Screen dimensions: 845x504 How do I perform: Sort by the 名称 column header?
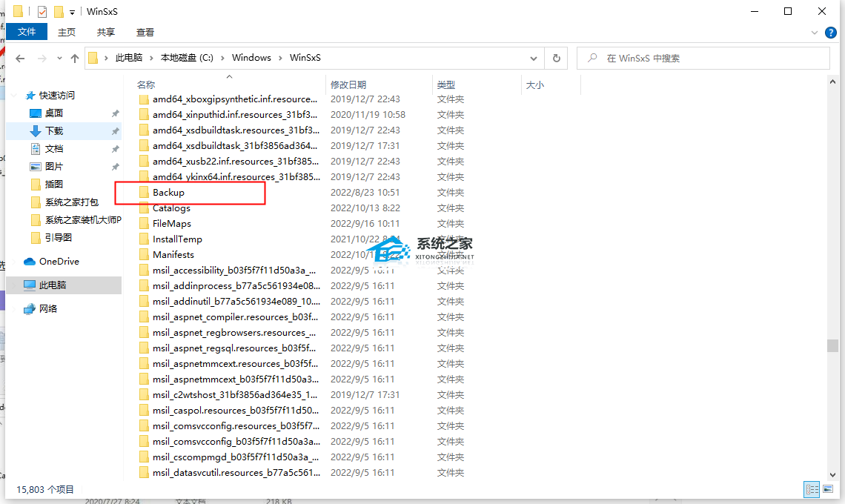click(146, 84)
